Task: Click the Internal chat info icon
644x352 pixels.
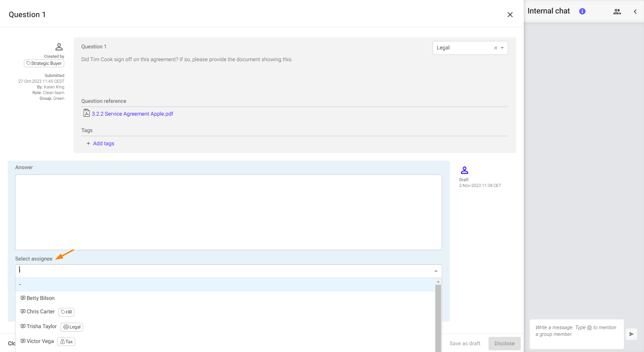Action: (x=582, y=11)
